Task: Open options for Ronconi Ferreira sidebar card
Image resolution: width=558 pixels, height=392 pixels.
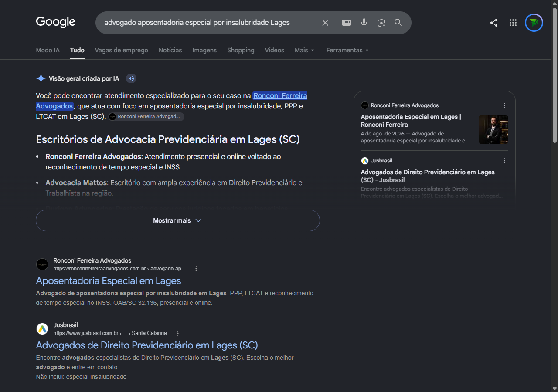Action: 504,105
